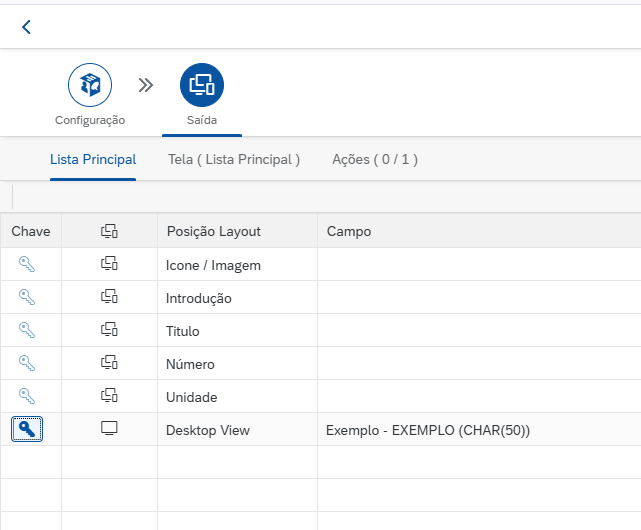Click the devices icon in the Icone / Imagem row
The image size is (641, 530).
click(x=109, y=263)
